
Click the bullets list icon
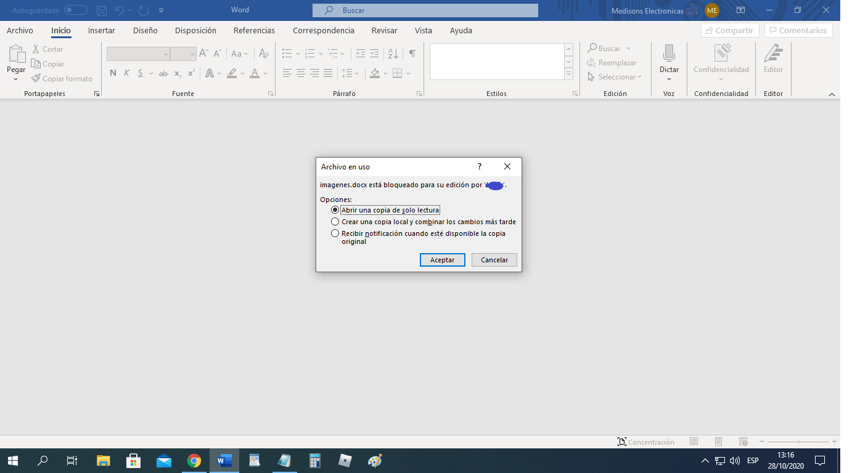pyautogui.click(x=287, y=54)
